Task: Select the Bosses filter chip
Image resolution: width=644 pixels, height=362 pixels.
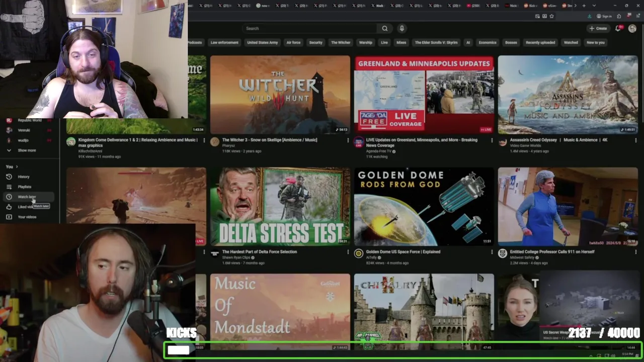Action: pos(511,43)
